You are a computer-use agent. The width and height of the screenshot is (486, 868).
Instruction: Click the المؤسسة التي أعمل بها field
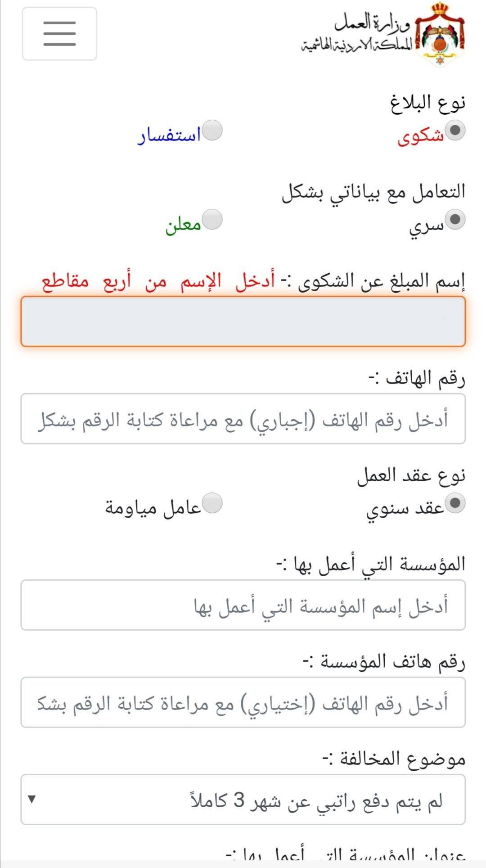pyautogui.click(x=243, y=605)
